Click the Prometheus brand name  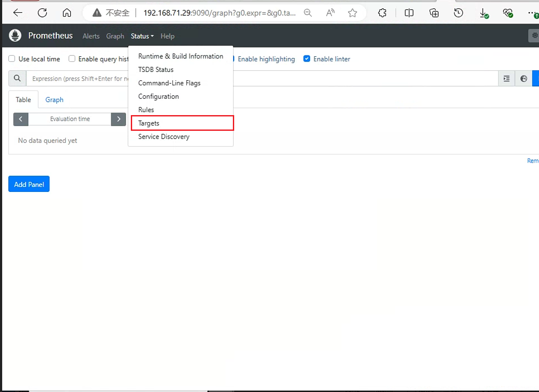[x=51, y=36]
